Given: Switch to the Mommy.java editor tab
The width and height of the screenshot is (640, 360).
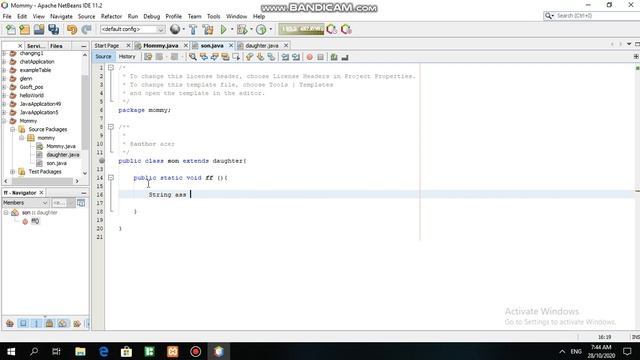Looking at the screenshot, I should tap(160, 46).
